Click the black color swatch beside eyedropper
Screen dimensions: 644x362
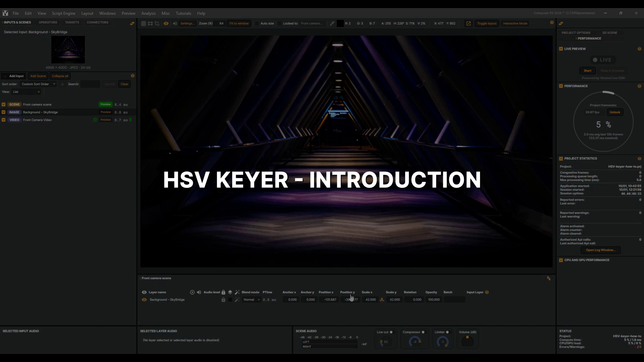(x=340, y=23)
